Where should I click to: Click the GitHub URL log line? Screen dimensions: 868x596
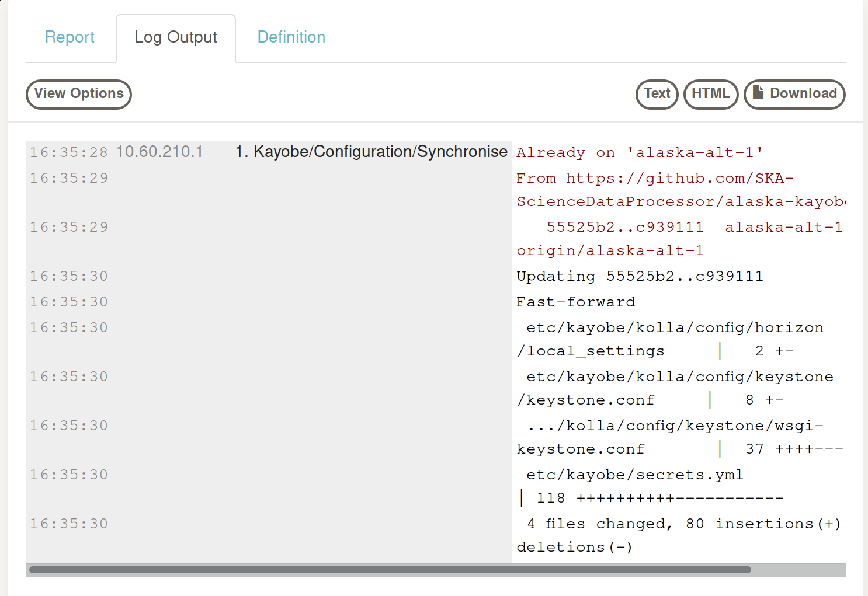click(678, 190)
